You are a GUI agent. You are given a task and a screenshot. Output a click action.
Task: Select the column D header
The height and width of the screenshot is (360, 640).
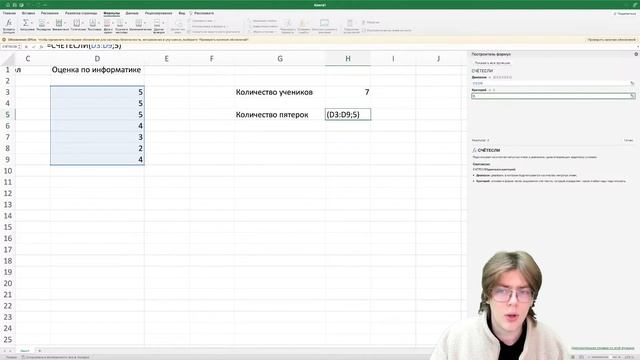pyautogui.click(x=97, y=59)
